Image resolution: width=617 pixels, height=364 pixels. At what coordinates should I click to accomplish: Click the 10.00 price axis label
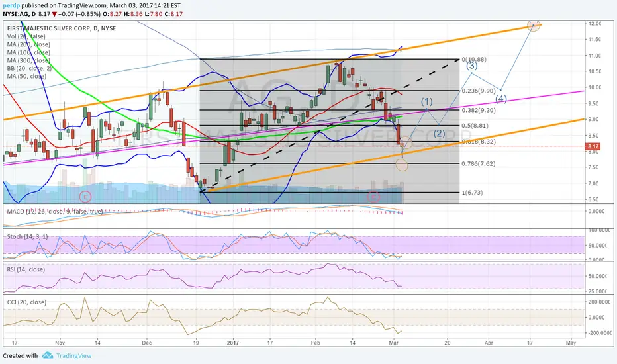(x=594, y=87)
